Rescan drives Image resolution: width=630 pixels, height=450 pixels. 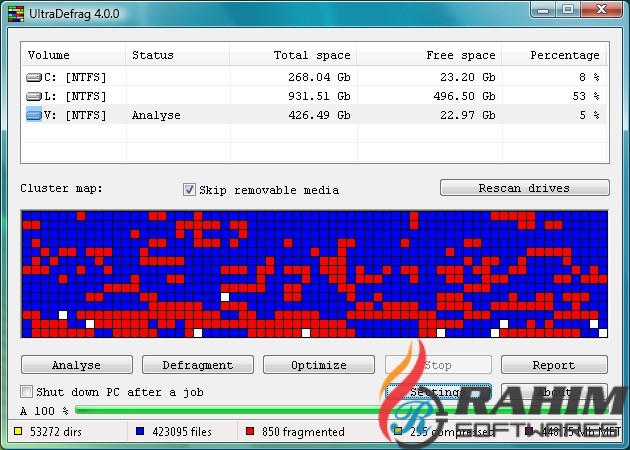(x=524, y=188)
